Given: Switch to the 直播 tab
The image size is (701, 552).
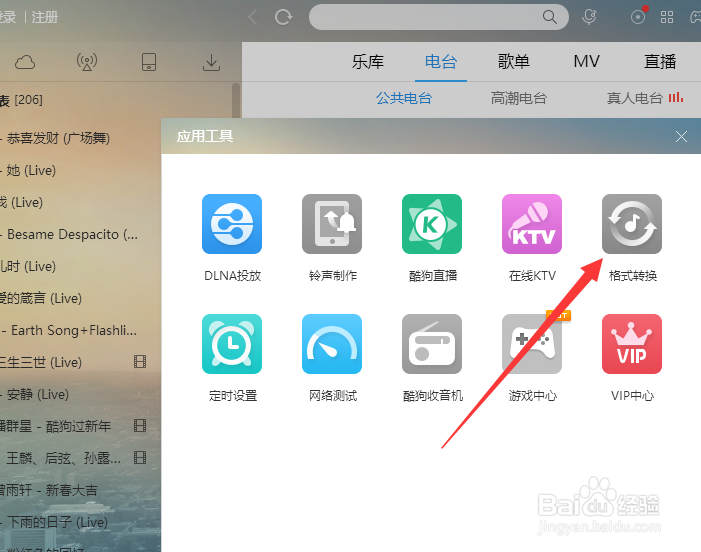Looking at the screenshot, I should click(x=660, y=62).
